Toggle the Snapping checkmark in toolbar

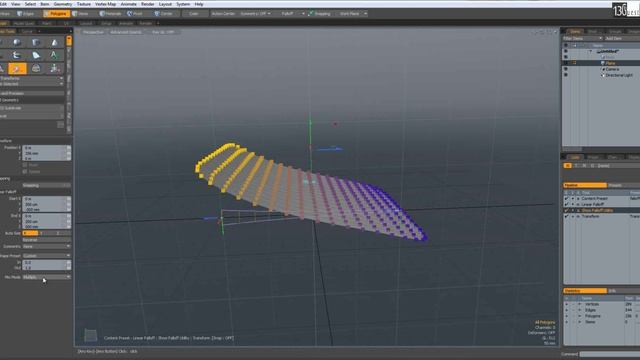point(311,13)
